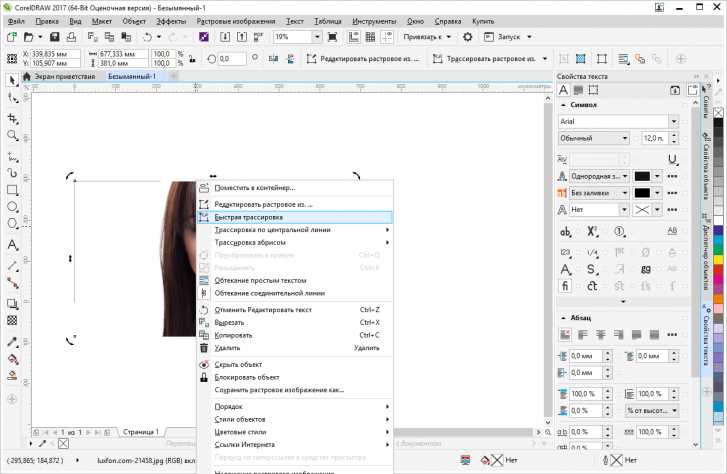Expand the Arial font list dropdown
Viewport: 727px width, 474px height.
click(673, 121)
